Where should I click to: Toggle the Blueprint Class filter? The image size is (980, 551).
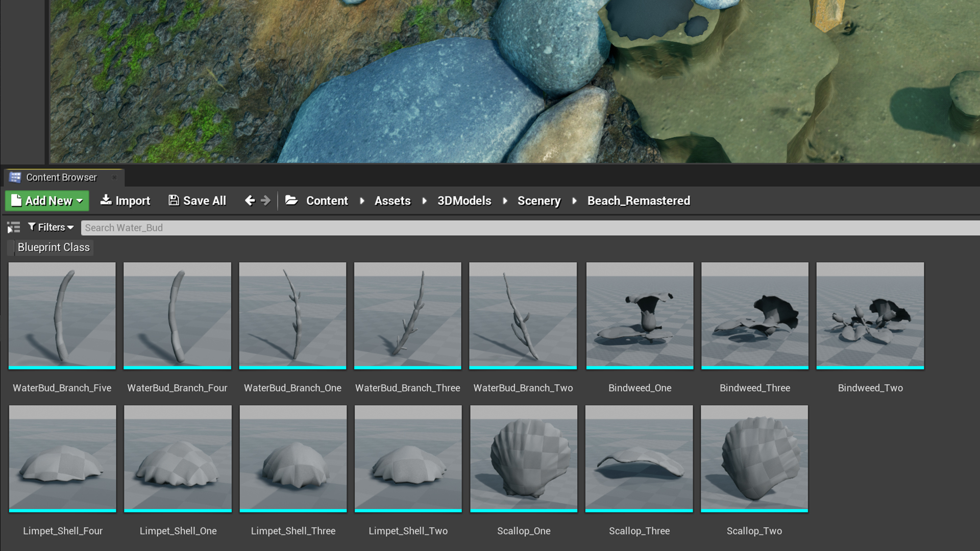tap(50, 247)
